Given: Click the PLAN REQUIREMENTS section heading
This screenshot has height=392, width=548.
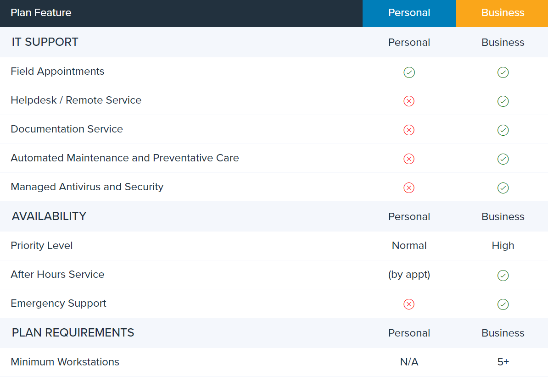Looking at the screenshot, I should pyautogui.click(x=73, y=333).
